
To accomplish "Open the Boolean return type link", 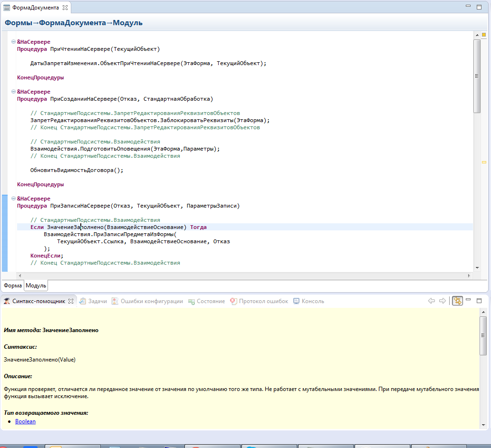I will [x=25, y=421].
